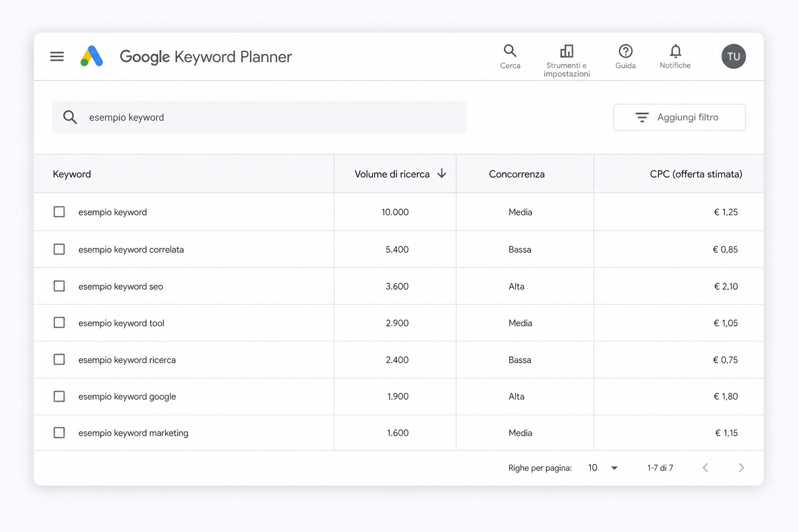This screenshot has height=532, width=798.
Task: Open the Guida help icon
Action: coord(626,57)
